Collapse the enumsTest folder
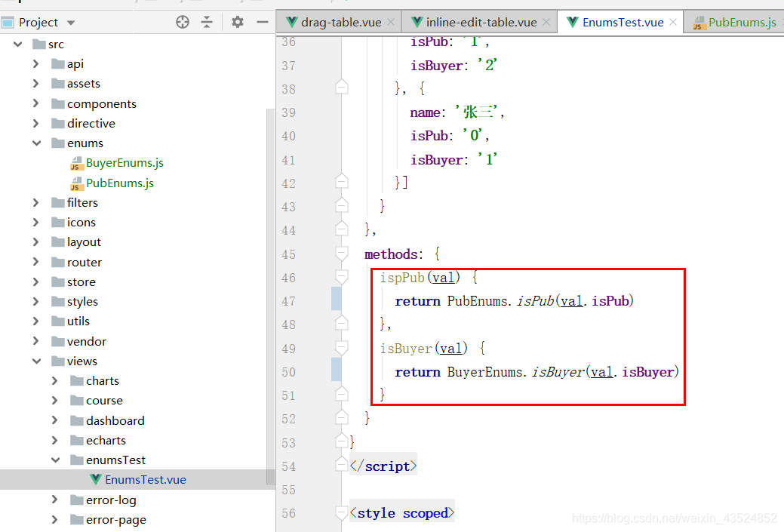784x532 pixels. click(56, 460)
